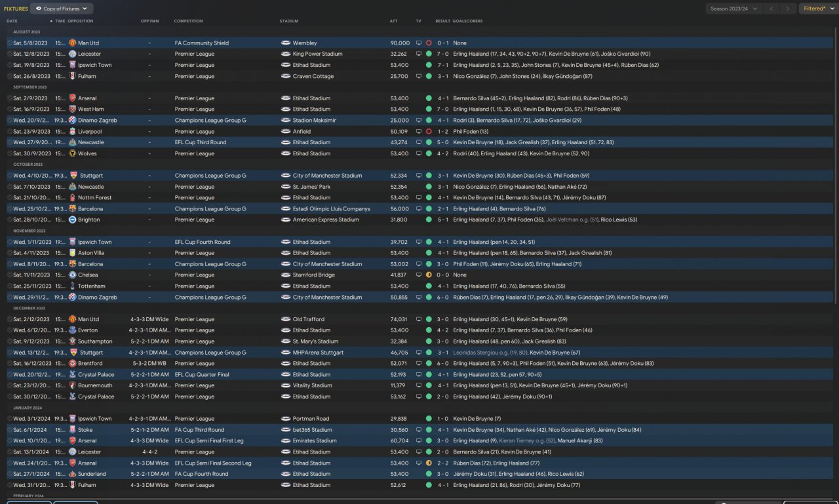Click the stadium icon beside Anfield

coord(285,131)
